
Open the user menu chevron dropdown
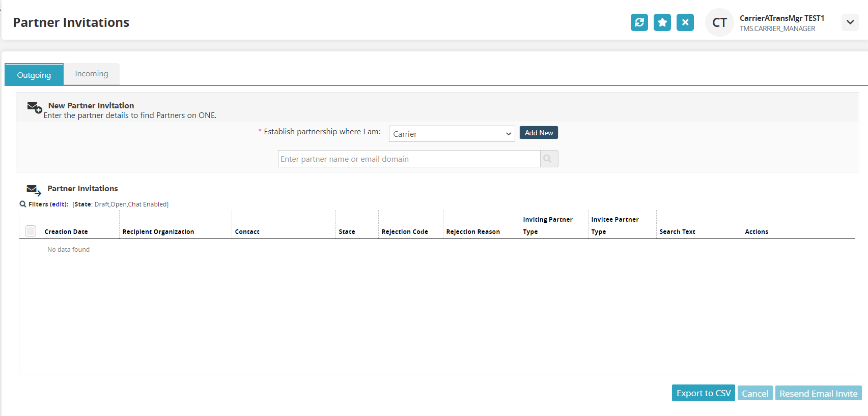pos(850,22)
